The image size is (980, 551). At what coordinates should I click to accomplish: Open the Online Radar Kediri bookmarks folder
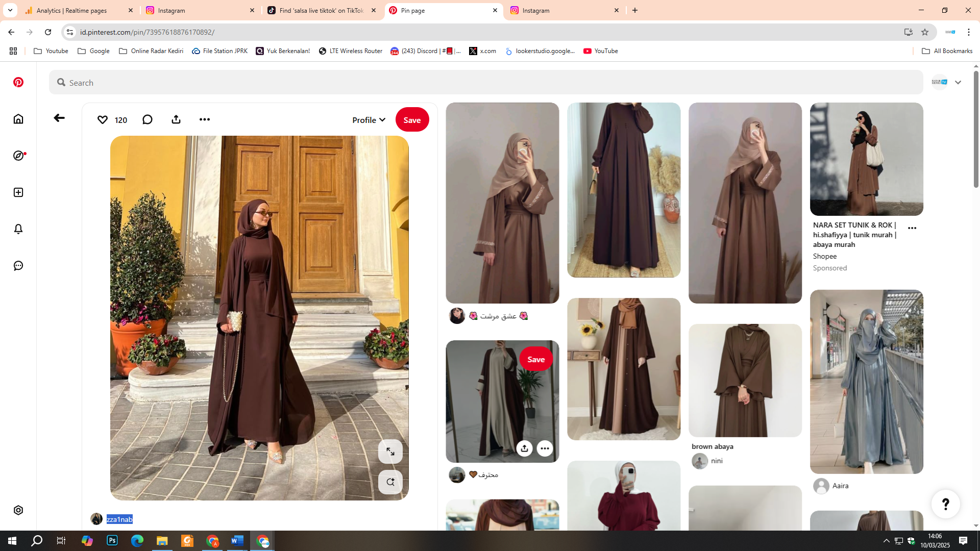point(151,51)
